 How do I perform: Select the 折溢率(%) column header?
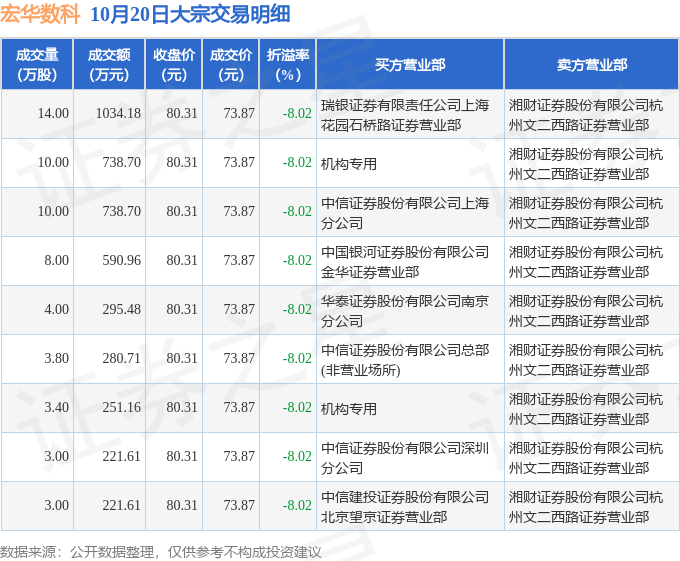pyautogui.click(x=288, y=65)
